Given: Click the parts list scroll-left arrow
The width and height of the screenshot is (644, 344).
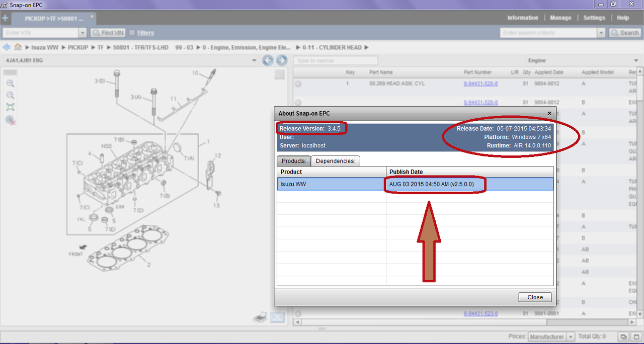Looking at the screenshot, I should point(297,322).
